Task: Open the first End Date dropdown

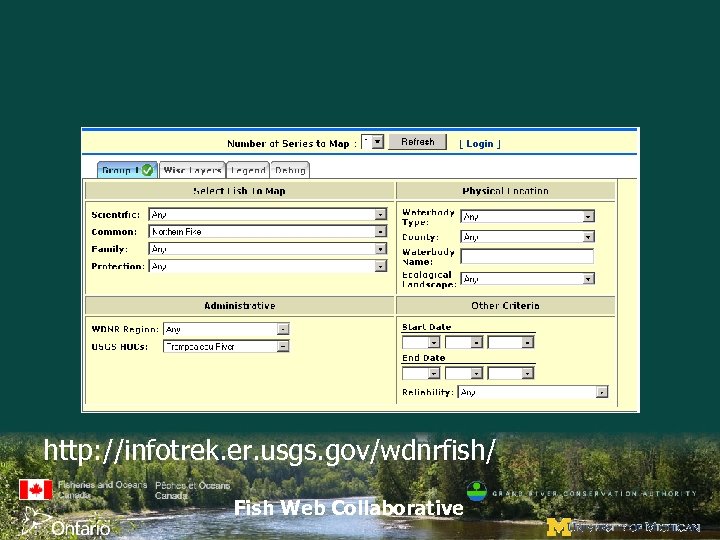Action: (x=421, y=373)
